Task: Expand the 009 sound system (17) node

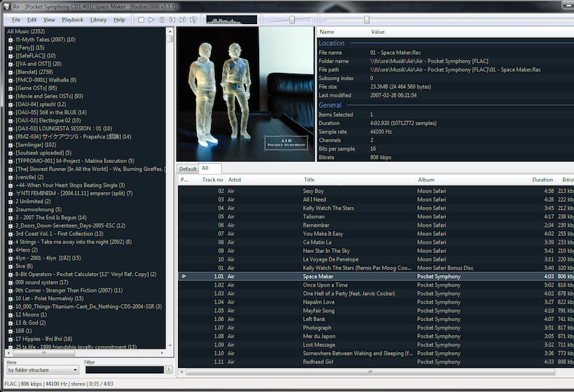Action: pyautogui.click(x=10, y=283)
